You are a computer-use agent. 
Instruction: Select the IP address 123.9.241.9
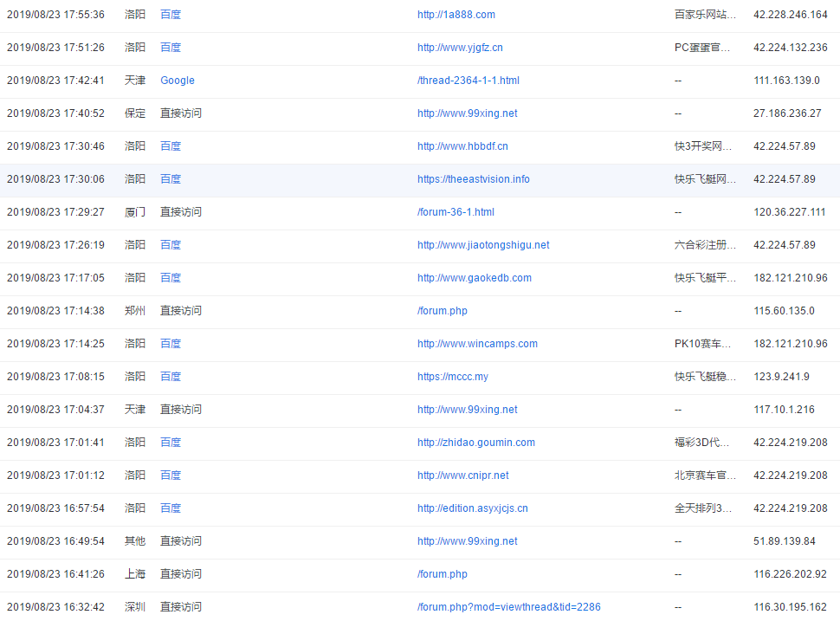[781, 377]
